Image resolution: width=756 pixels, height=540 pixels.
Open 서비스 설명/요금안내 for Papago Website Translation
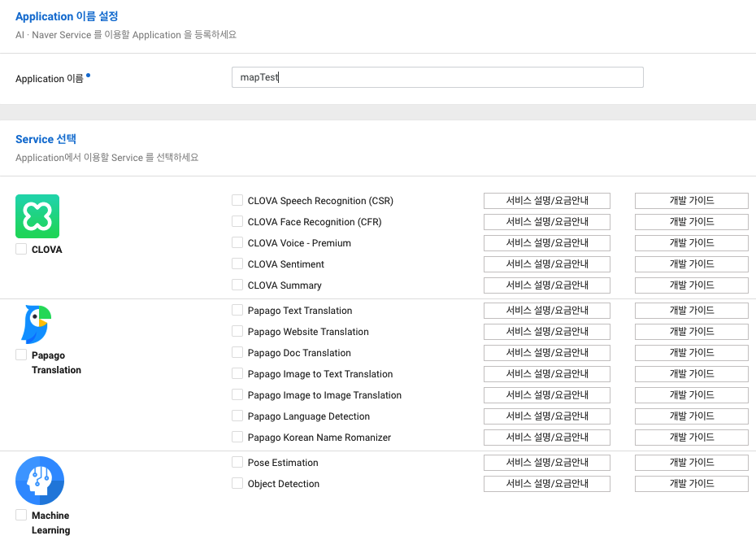point(547,332)
